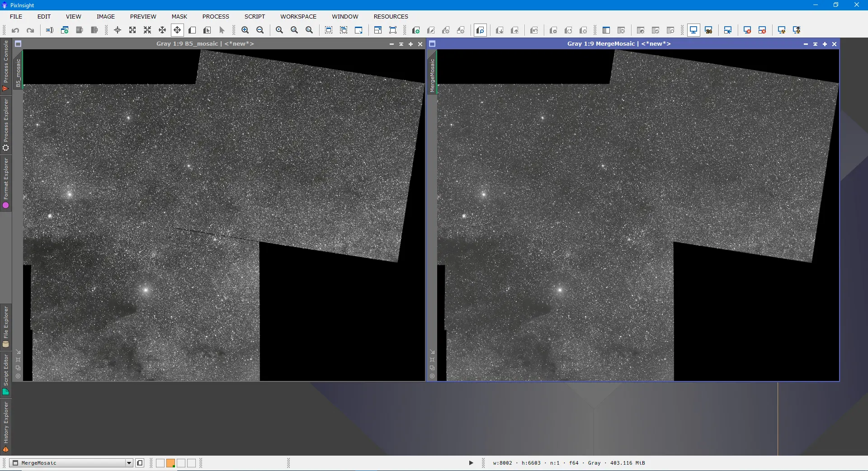Click the Zoom In magnifier icon
Image resolution: width=868 pixels, height=471 pixels.
[245, 30]
